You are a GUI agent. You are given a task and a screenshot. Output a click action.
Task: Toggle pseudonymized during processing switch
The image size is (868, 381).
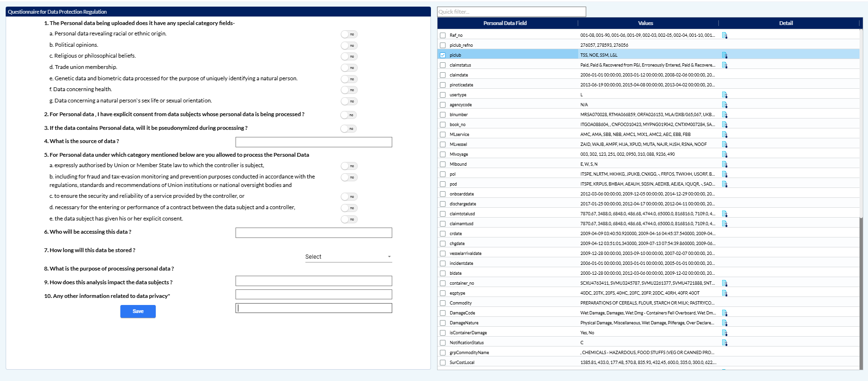coord(348,129)
